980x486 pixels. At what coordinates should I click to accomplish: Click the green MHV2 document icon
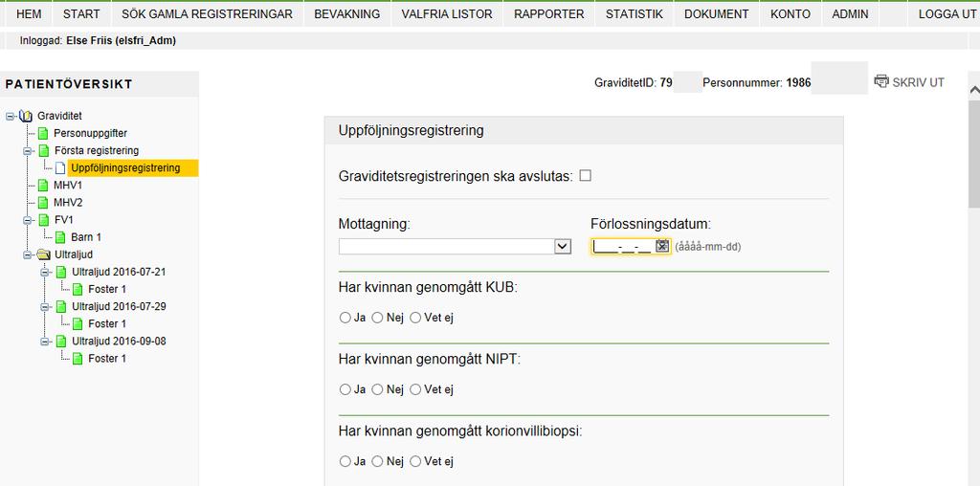(42, 203)
